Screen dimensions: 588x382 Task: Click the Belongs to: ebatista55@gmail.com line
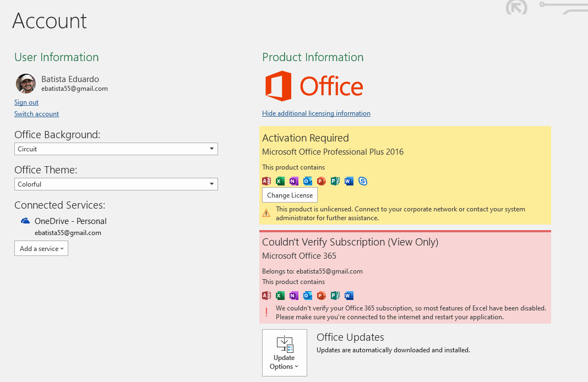point(312,271)
